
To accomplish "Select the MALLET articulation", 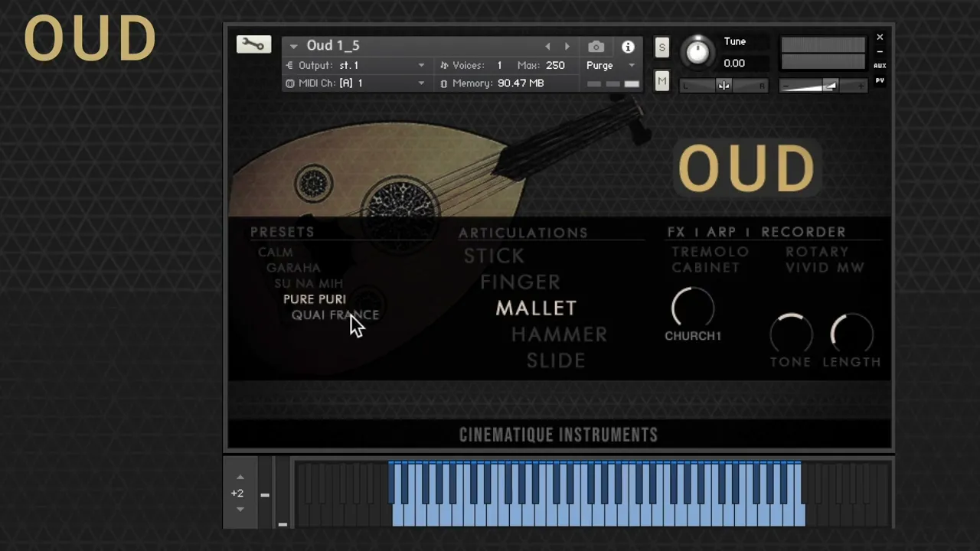I will click(536, 308).
